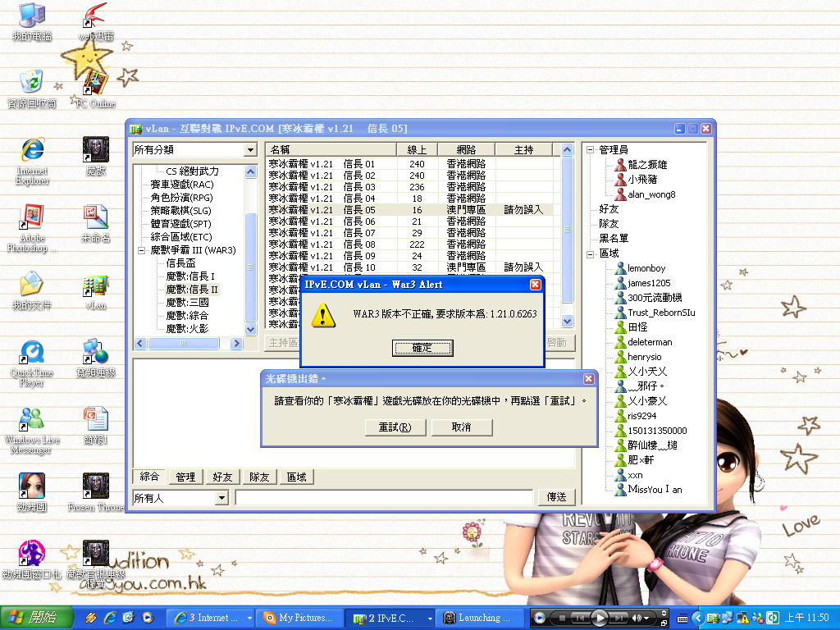The width and height of the screenshot is (840, 630).
Task: Switch to the 管理 tab
Action: pyautogui.click(x=185, y=476)
